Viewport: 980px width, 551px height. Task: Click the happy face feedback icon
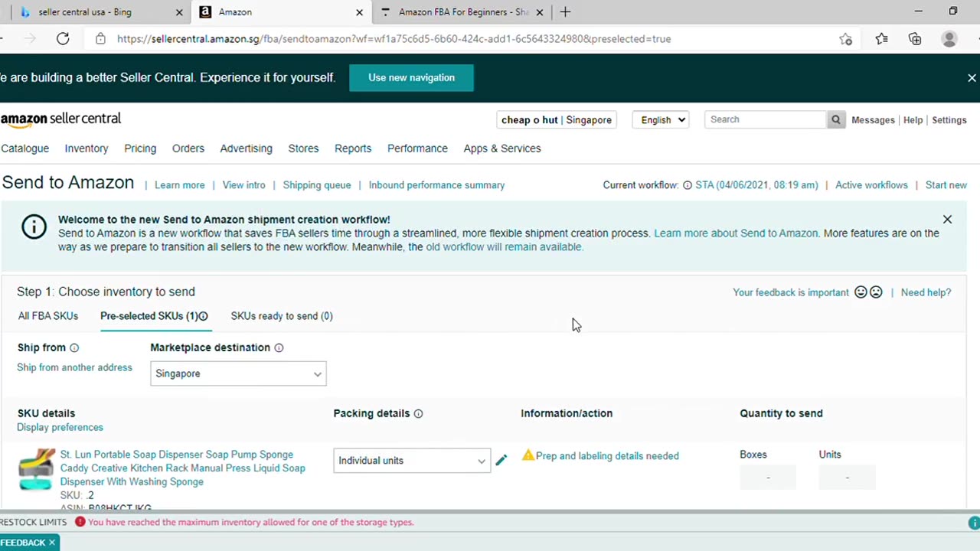[861, 292]
